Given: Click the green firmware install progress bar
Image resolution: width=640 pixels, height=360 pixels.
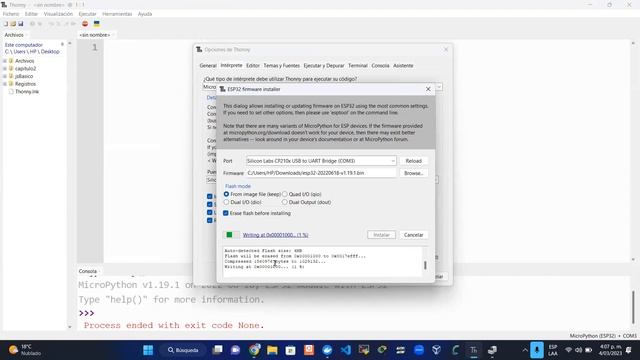Looking at the screenshot, I should [x=231, y=235].
